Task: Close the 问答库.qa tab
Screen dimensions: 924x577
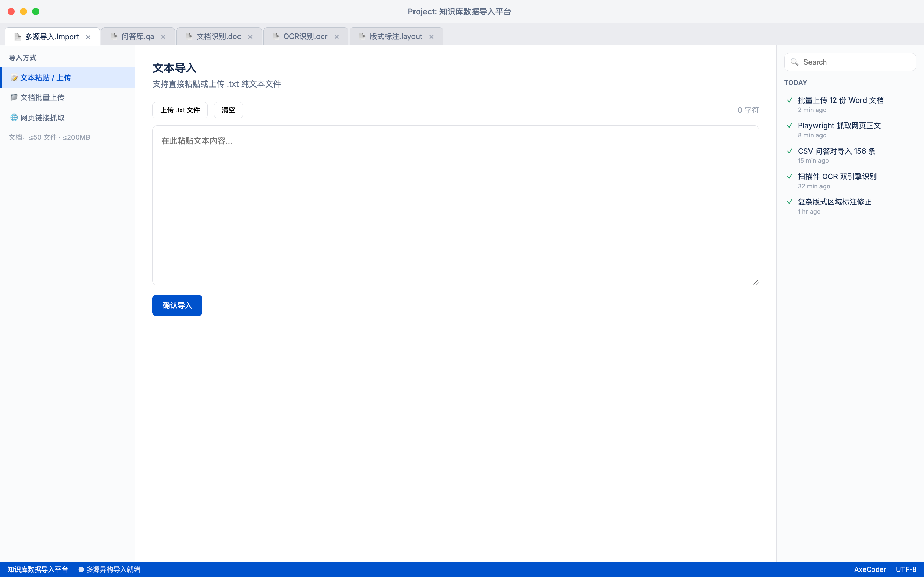Action: (163, 37)
